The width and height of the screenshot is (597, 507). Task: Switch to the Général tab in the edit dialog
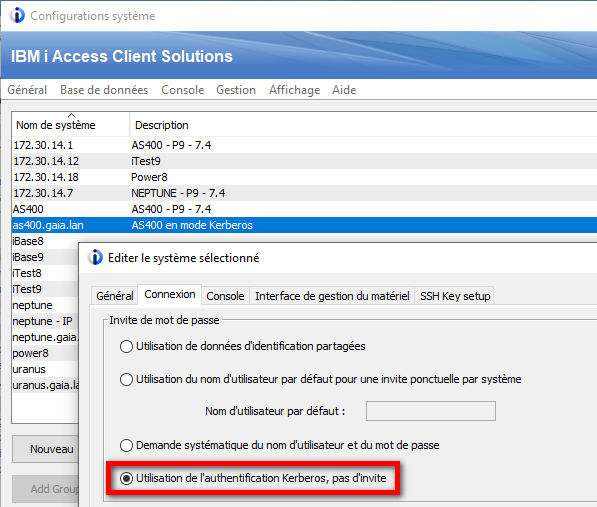(115, 296)
